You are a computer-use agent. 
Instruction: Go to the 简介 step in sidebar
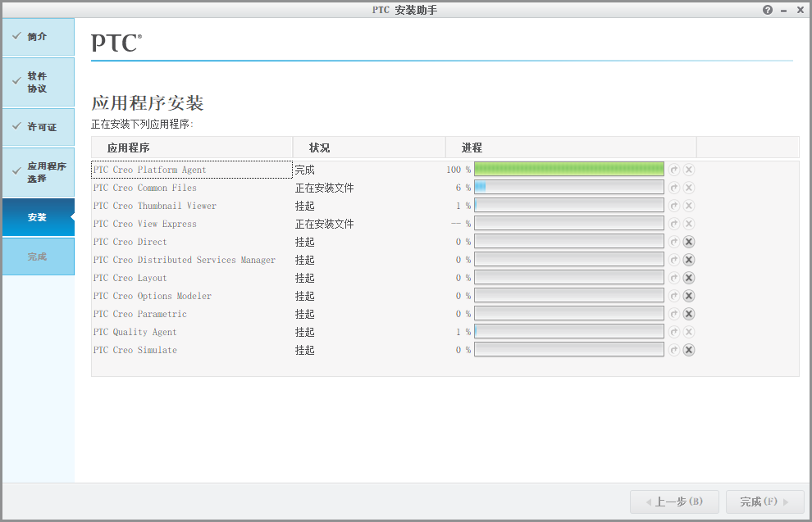[x=39, y=37]
